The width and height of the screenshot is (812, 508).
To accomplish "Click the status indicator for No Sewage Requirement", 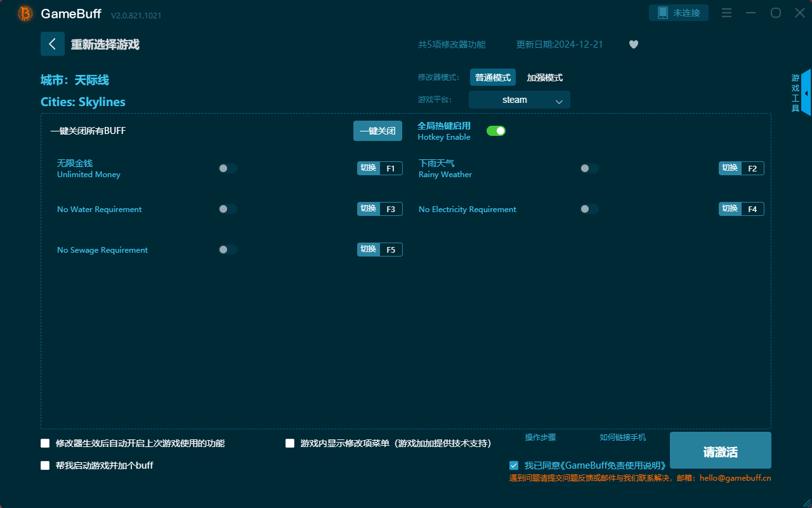I will click(228, 249).
